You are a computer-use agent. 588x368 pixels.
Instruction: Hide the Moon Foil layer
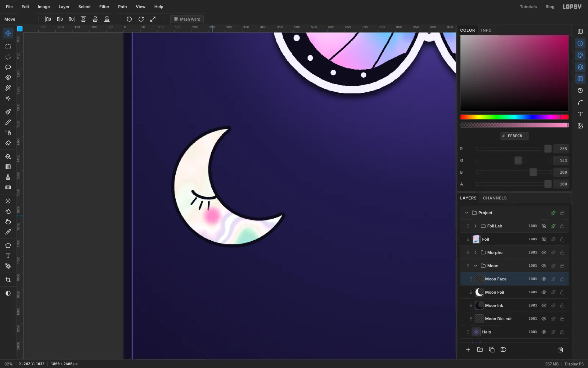544,292
